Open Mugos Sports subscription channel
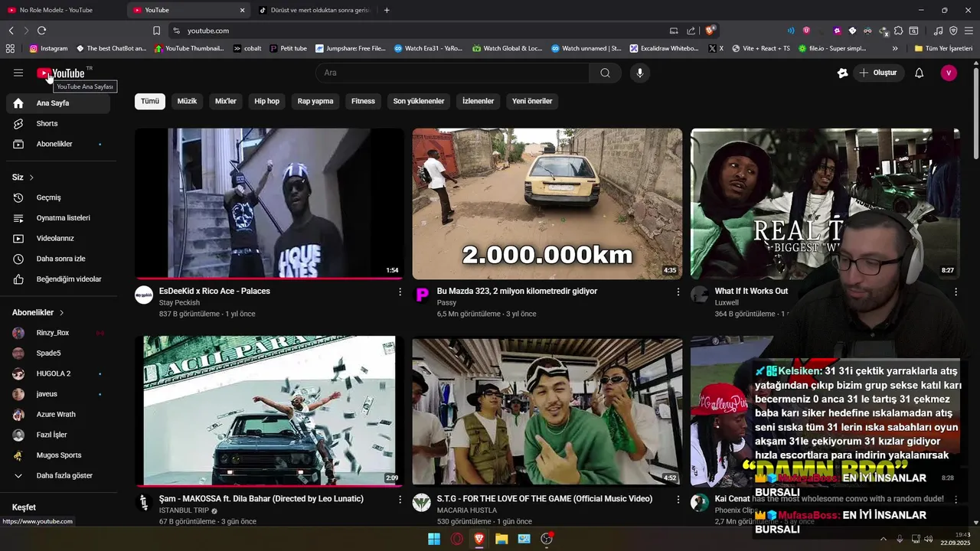980x551 pixels. [x=58, y=455]
